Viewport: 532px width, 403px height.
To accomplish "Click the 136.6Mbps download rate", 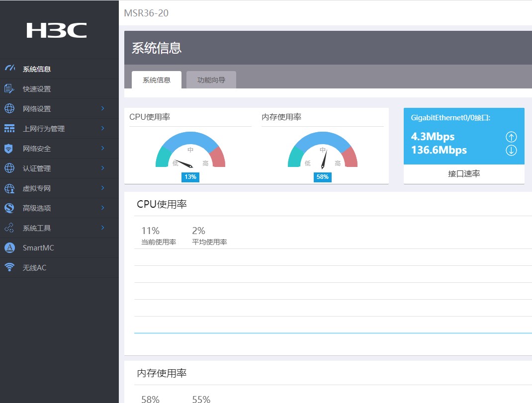I will pos(439,150).
